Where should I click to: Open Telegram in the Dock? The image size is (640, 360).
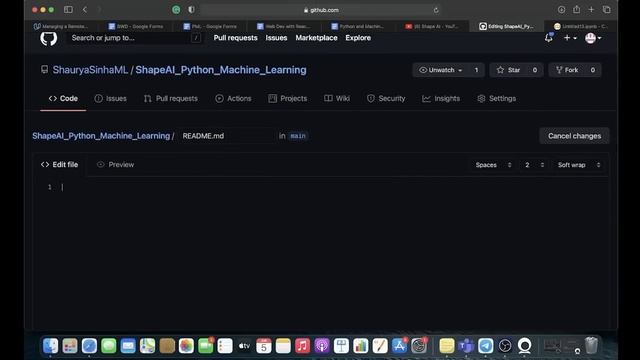pos(486,346)
